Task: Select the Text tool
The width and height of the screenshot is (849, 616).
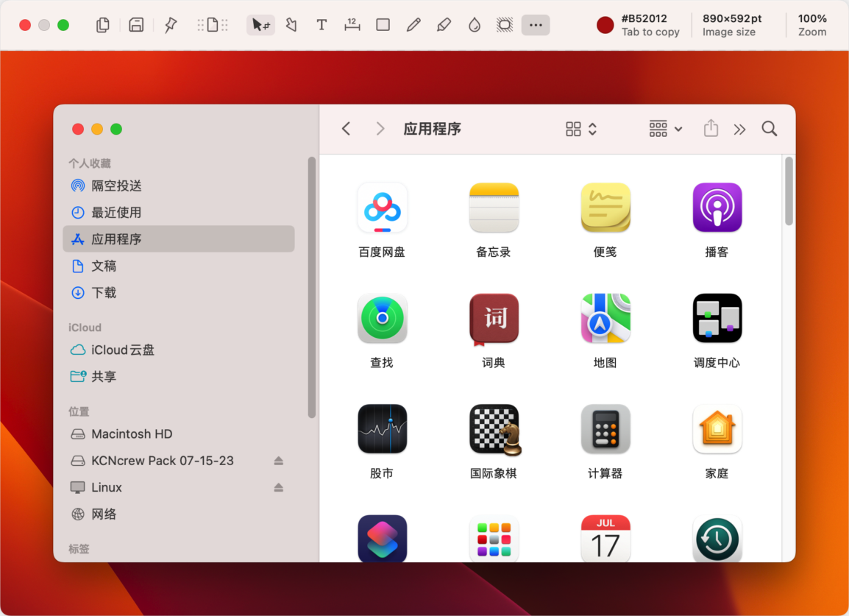Action: [322, 25]
